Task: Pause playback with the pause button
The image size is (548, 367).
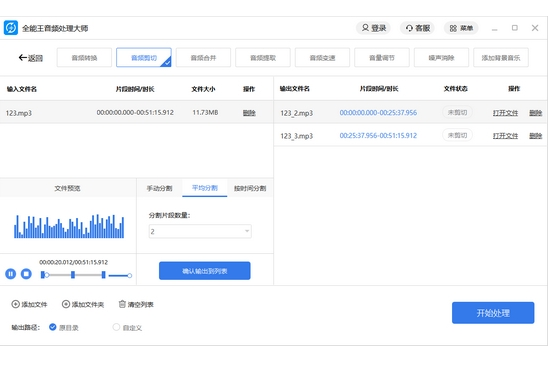Action: tap(10, 274)
